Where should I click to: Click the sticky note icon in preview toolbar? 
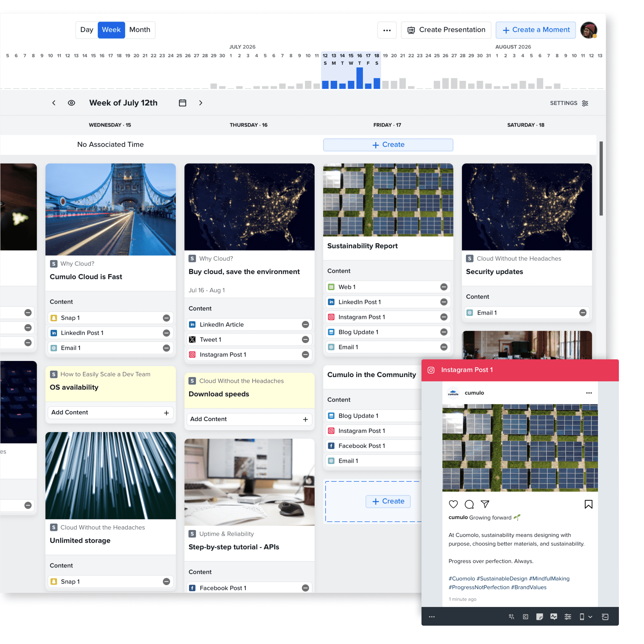pos(539,617)
